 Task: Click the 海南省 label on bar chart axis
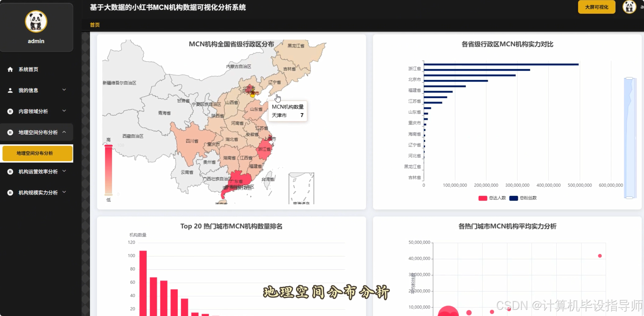414,134
